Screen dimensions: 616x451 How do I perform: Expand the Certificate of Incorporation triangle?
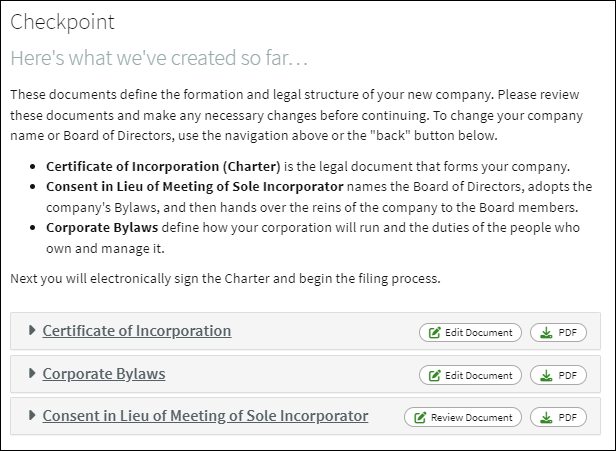(x=32, y=330)
